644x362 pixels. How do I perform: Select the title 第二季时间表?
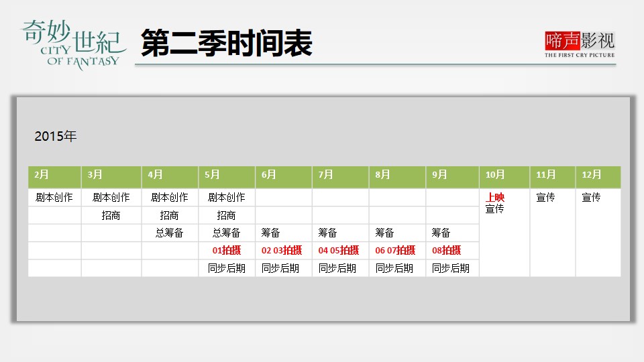click(x=227, y=43)
